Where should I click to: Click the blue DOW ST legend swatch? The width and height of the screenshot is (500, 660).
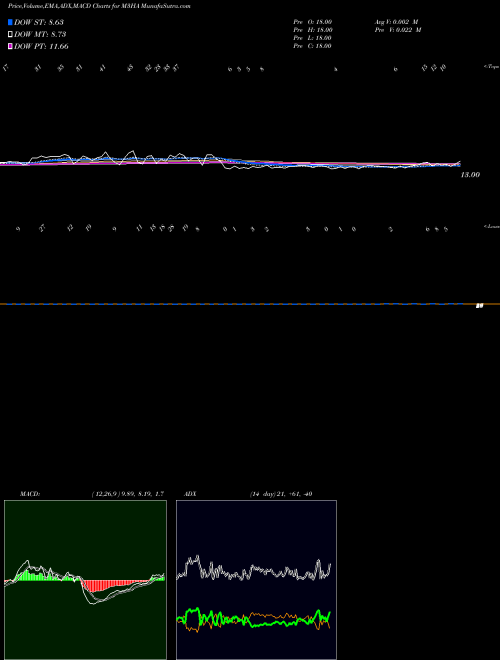tap(10, 22)
